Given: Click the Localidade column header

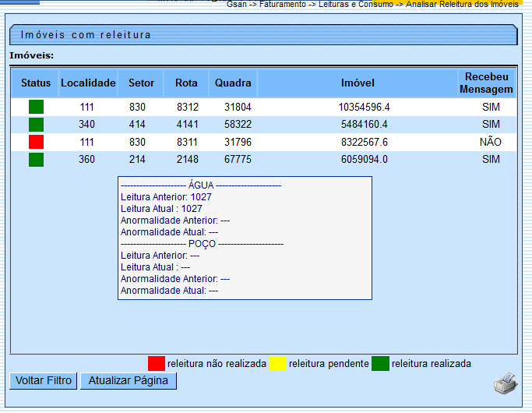Looking at the screenshot, I should point(88,83).
